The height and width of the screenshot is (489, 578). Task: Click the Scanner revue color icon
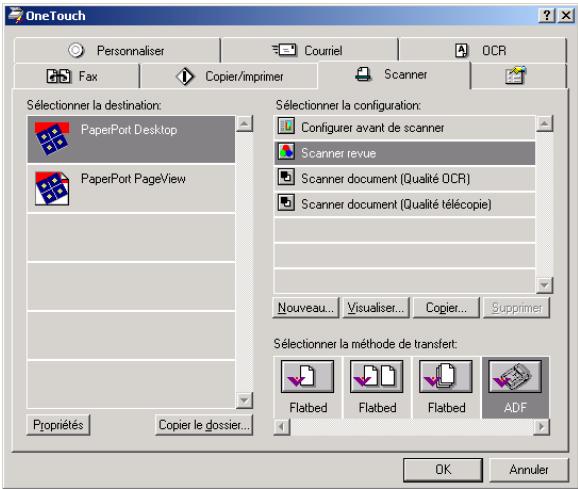coord(286,152)
